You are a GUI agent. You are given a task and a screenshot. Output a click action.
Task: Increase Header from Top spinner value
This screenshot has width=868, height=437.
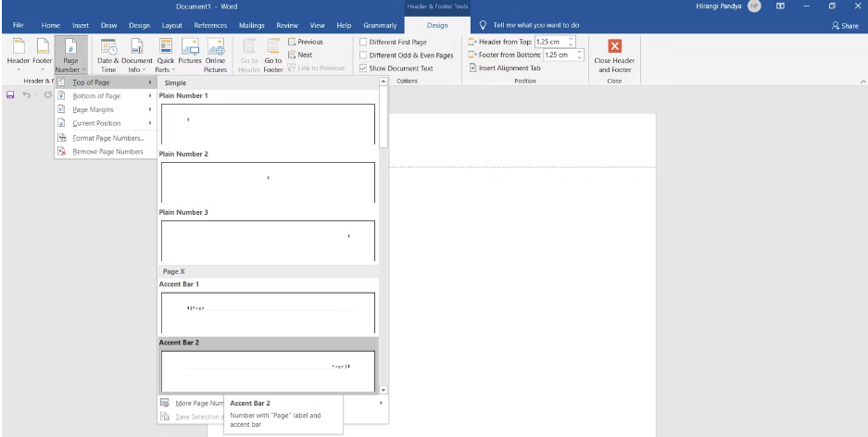tap(572, 39)
